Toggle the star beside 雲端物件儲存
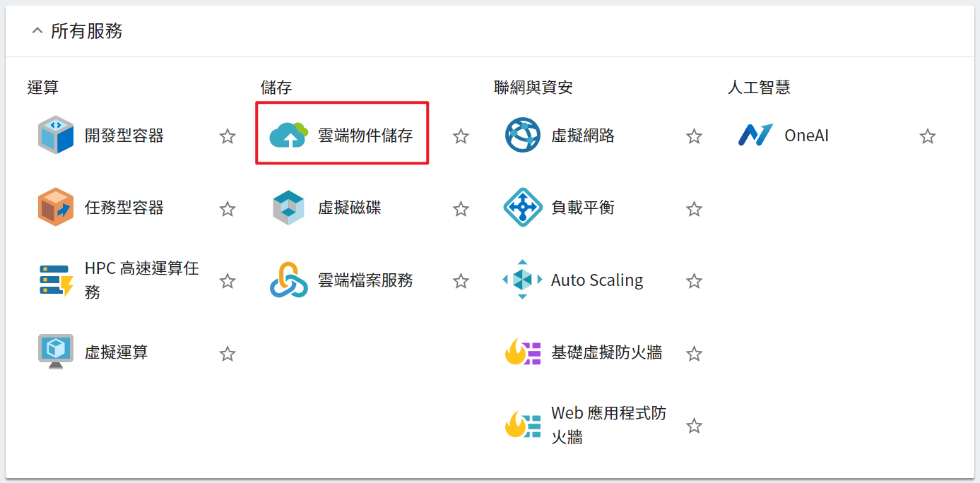 461,136
